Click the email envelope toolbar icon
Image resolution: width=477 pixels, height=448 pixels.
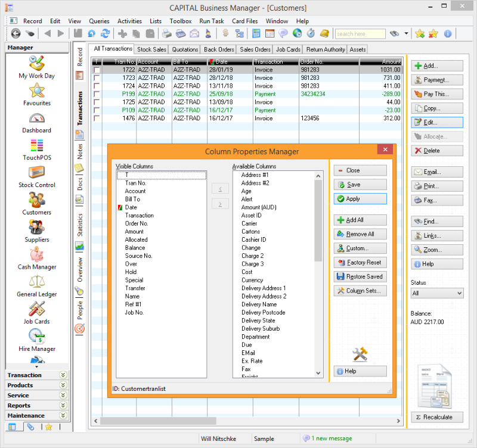[x=194, y=33]
